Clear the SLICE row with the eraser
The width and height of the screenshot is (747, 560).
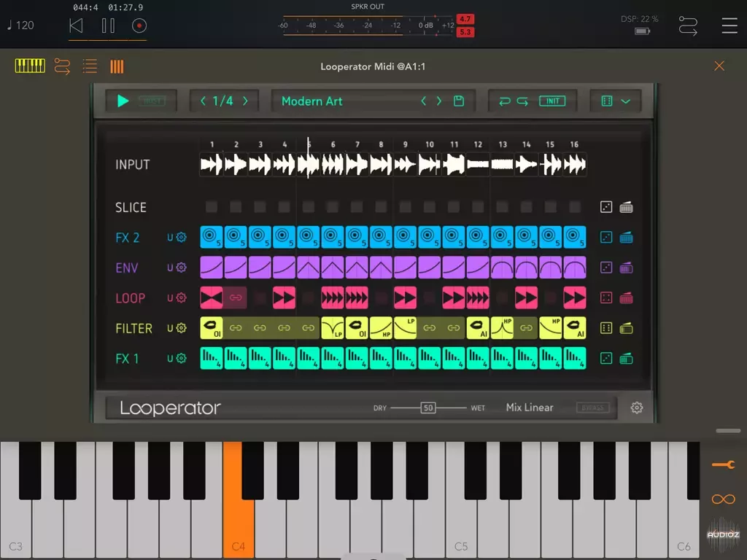(x=626, y=207)
